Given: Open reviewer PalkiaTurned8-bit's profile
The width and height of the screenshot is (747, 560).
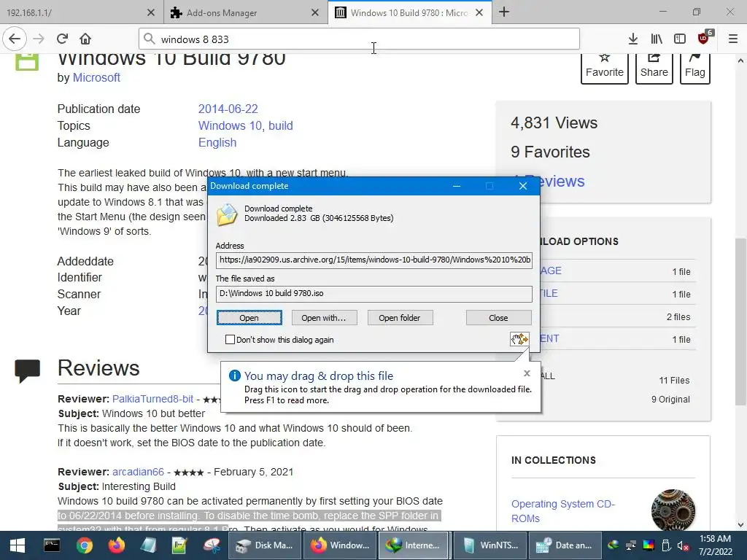Looking at the screenshot, I should click(153, 399).
